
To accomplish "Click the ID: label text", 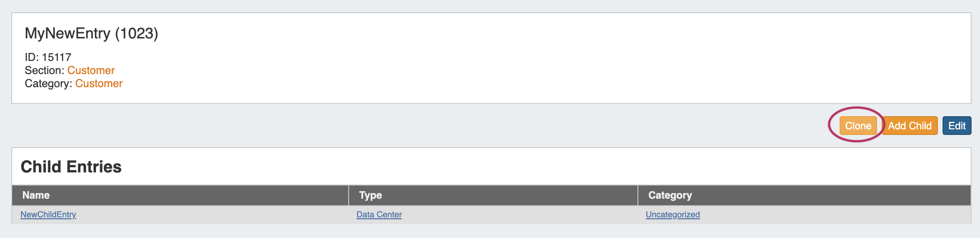I will pyautogui.click(x=31, y=57).
